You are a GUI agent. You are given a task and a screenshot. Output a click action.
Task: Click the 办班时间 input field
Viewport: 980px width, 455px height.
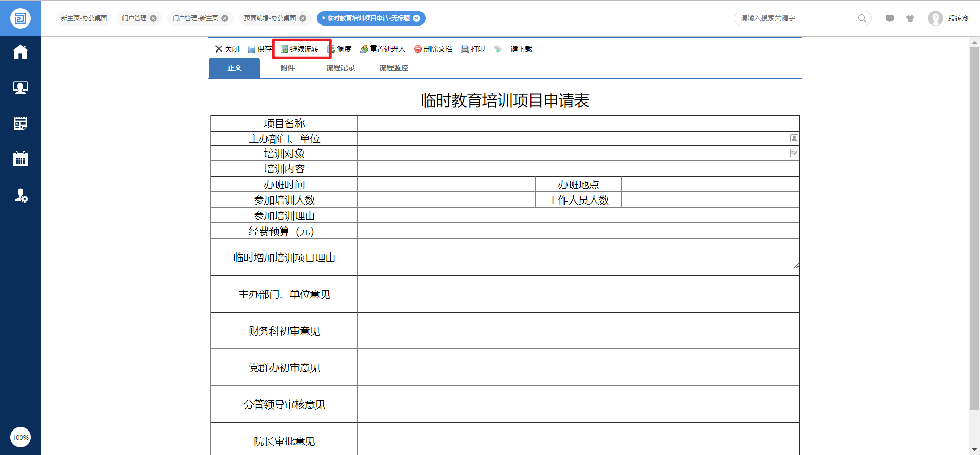(447, 184)
